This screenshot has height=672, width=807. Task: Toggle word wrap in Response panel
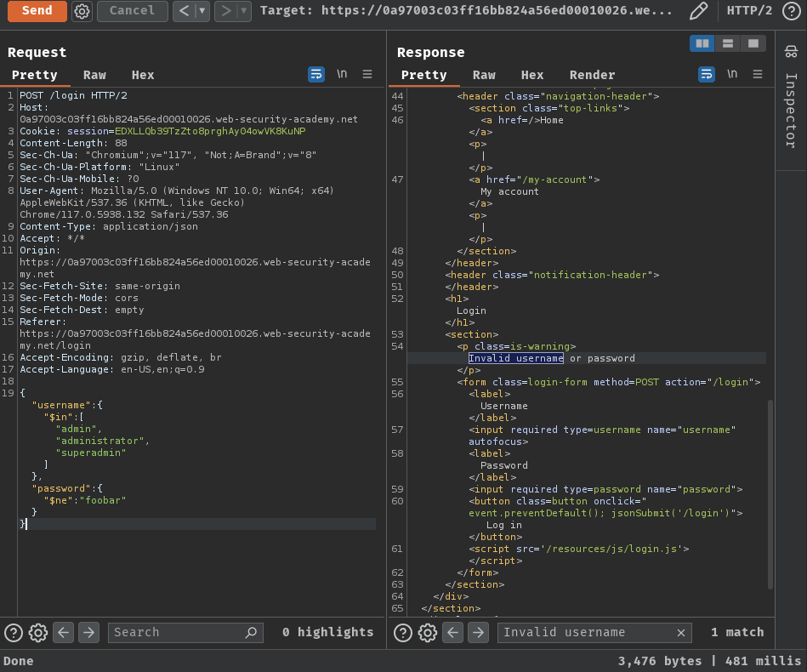[706, 74]
